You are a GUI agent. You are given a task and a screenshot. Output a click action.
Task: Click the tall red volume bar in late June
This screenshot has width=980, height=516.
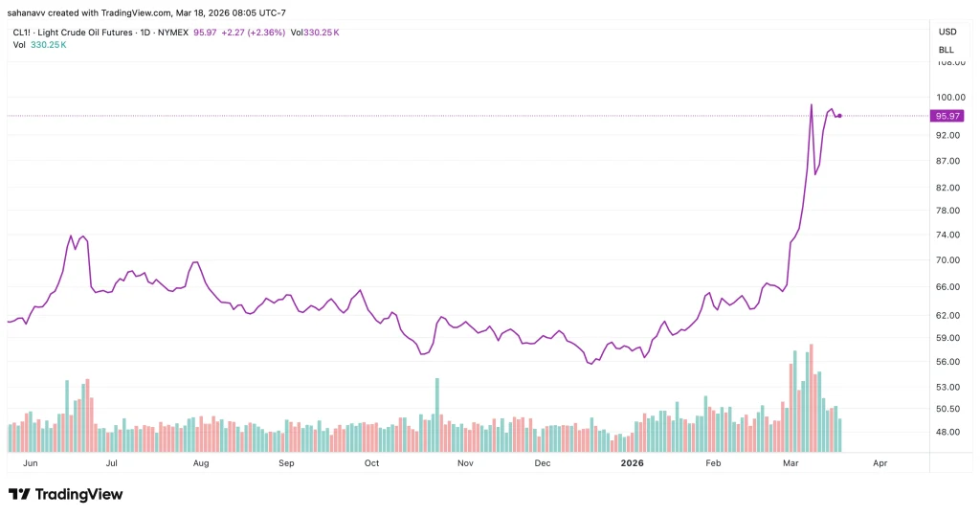click(86, 414)
